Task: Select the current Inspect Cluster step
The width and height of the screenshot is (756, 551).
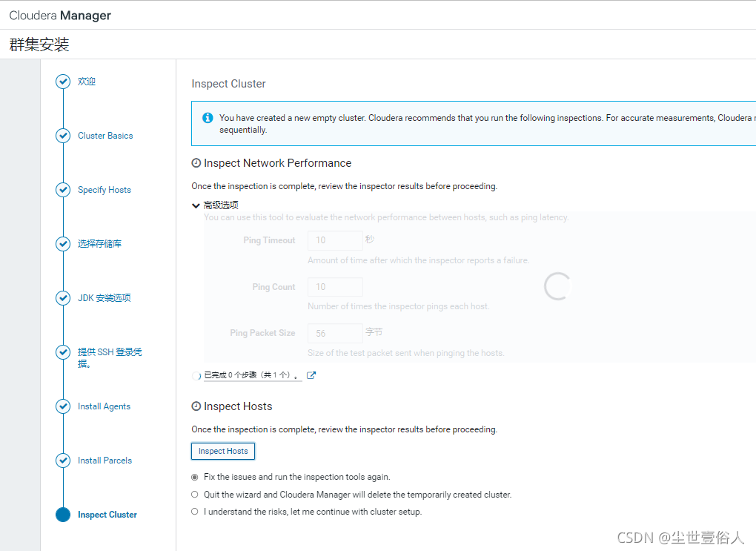Action: (x=107, y=515)
